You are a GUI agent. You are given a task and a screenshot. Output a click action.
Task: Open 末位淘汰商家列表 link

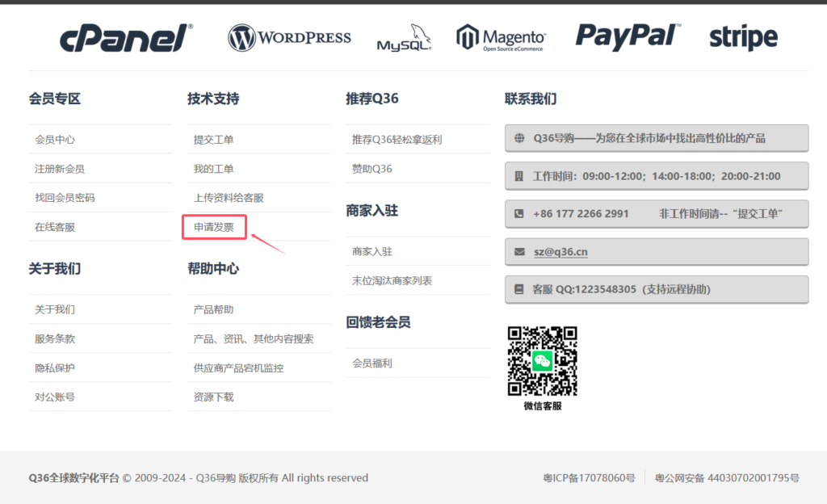pos(392,281)
